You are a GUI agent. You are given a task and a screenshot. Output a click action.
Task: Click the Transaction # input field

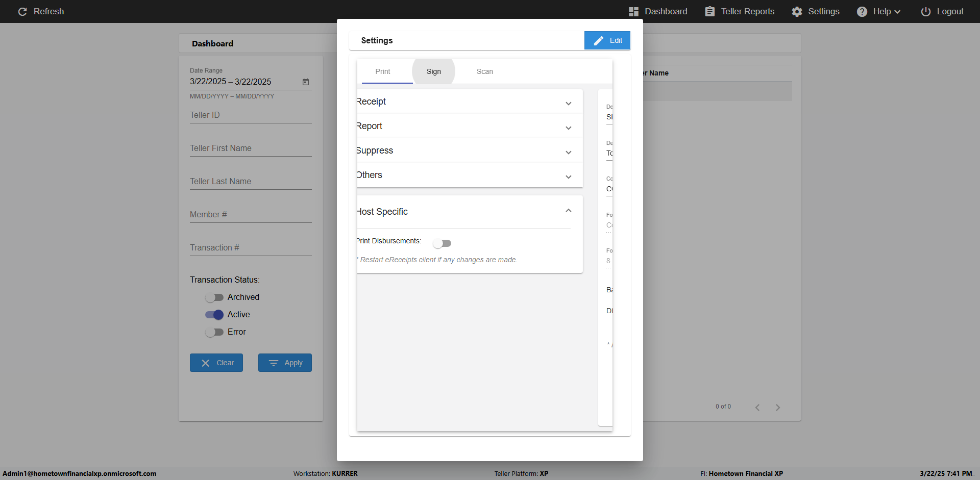251,247
